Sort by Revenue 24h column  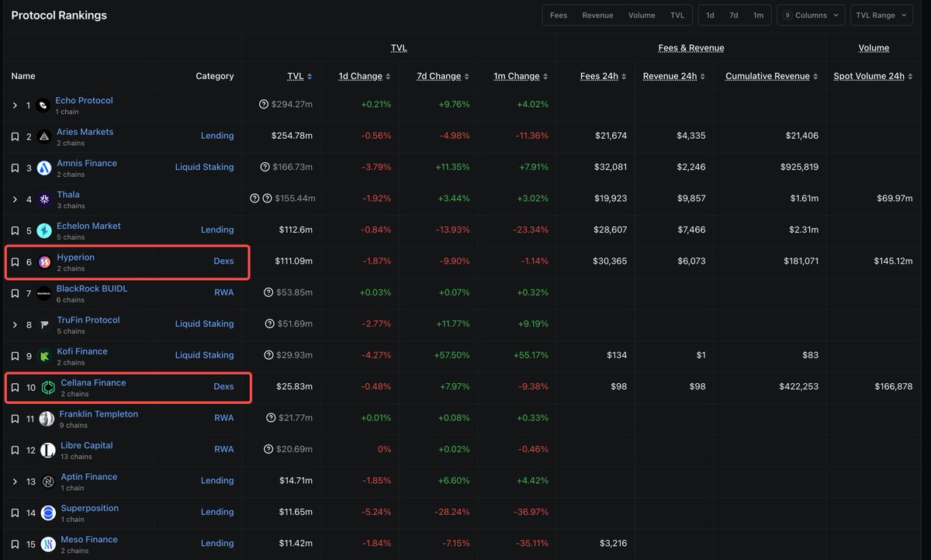point(675,76)
